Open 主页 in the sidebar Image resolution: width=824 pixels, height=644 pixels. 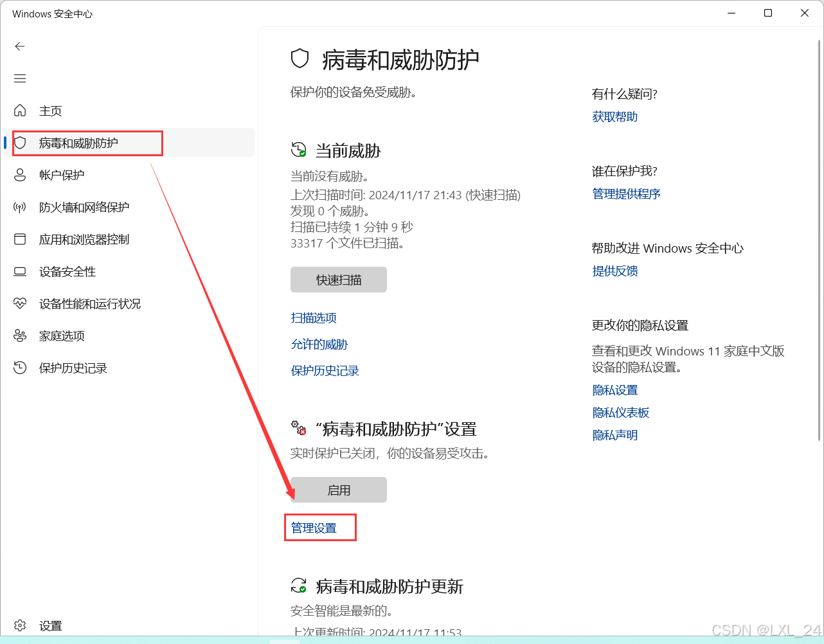click(x=129, y=111)
